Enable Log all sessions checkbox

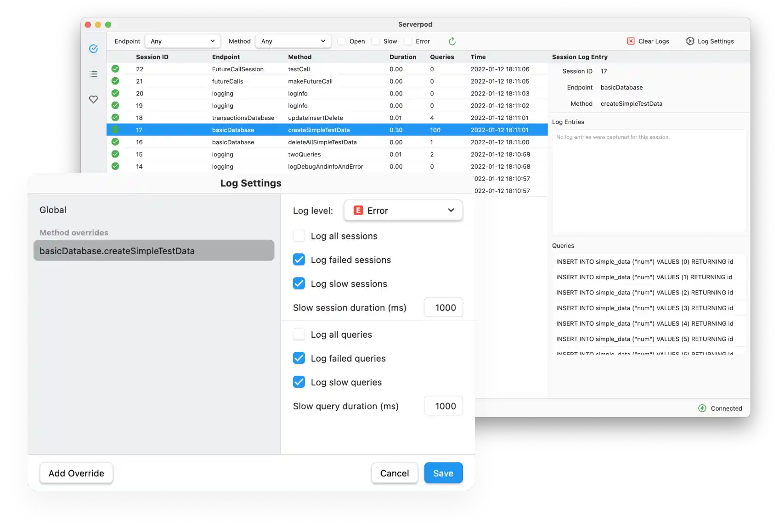coord(299,236)
